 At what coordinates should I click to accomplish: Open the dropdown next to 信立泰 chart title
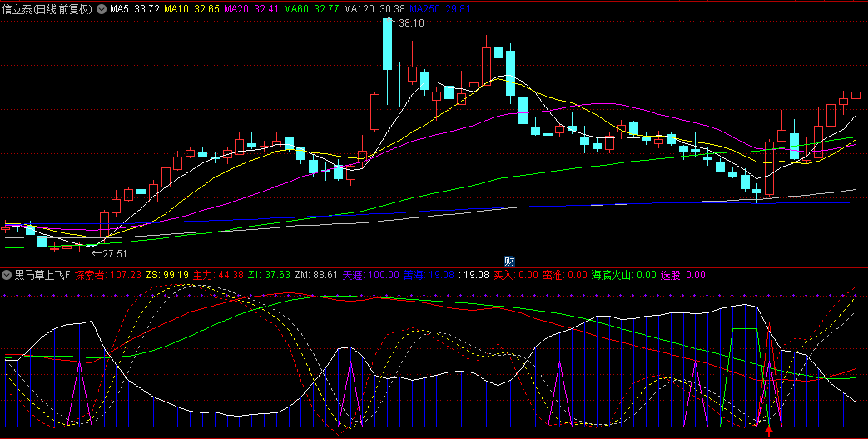tap(102, 10)
